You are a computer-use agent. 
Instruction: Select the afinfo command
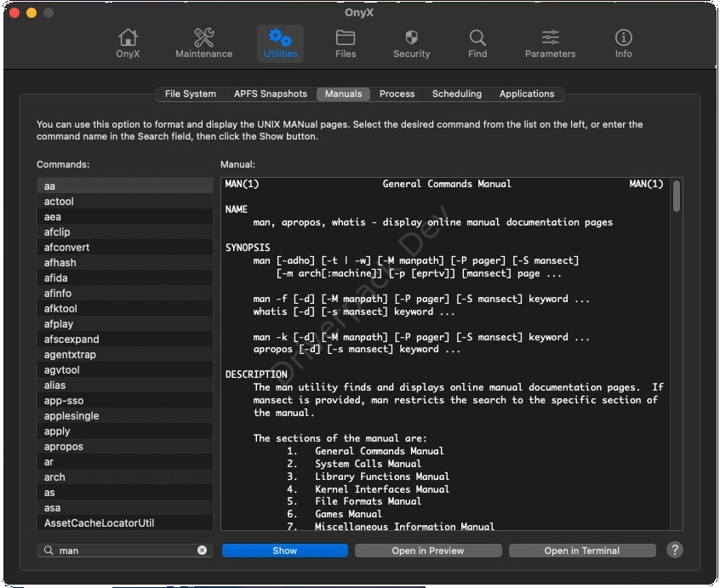125,293
